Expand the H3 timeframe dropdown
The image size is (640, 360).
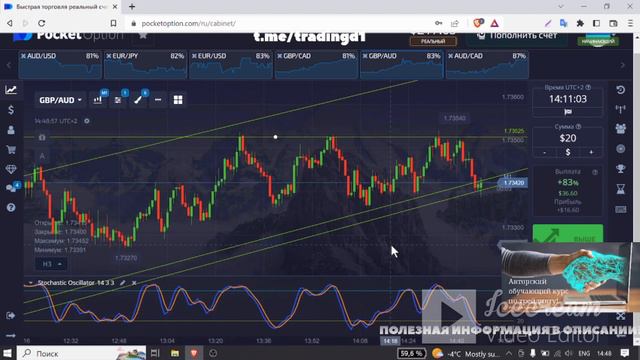pyautogui.click(x=51, y=264)
